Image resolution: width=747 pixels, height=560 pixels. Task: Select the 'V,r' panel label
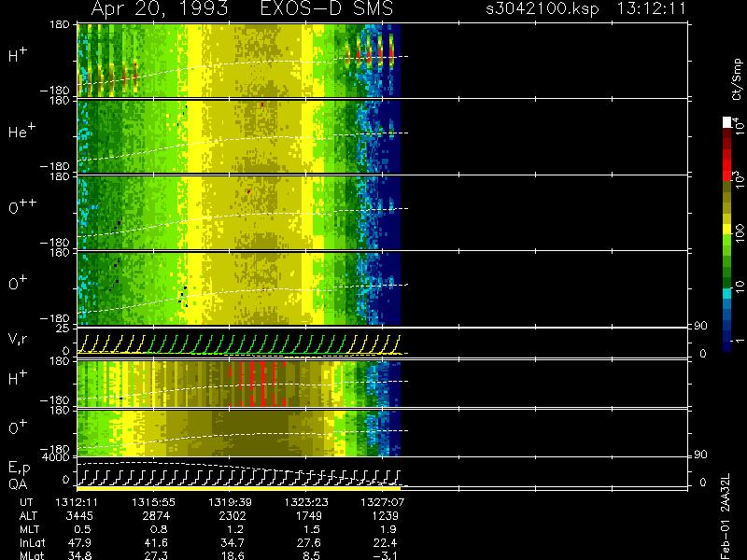click(x=18, y=339)
